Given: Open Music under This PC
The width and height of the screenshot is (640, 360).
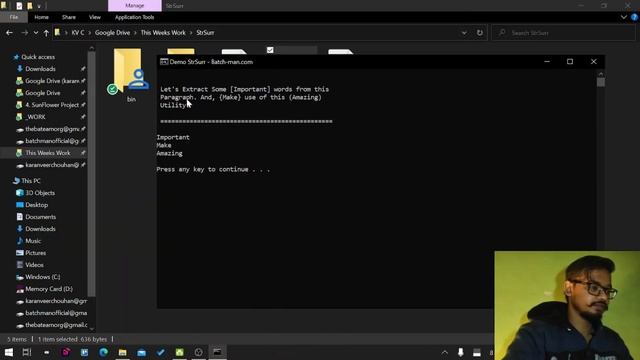Looking at the screenshot, I should [x=33, y=241].
